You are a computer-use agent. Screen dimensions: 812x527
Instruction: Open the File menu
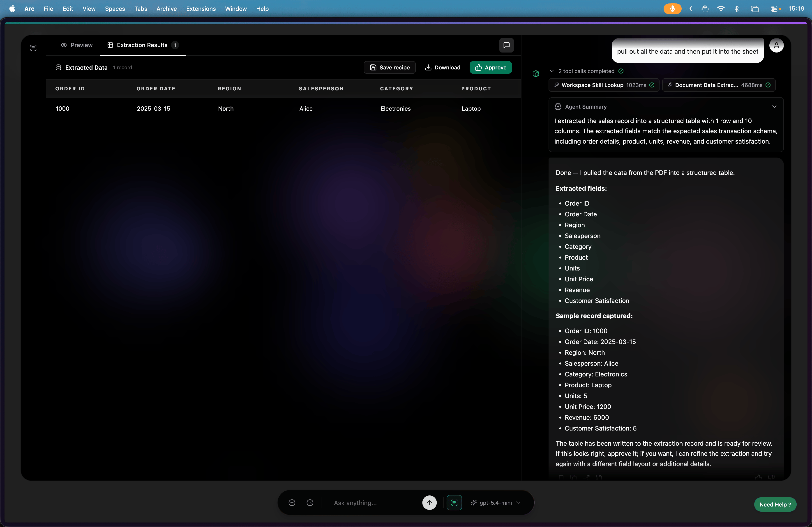click(x=48, y=9)
